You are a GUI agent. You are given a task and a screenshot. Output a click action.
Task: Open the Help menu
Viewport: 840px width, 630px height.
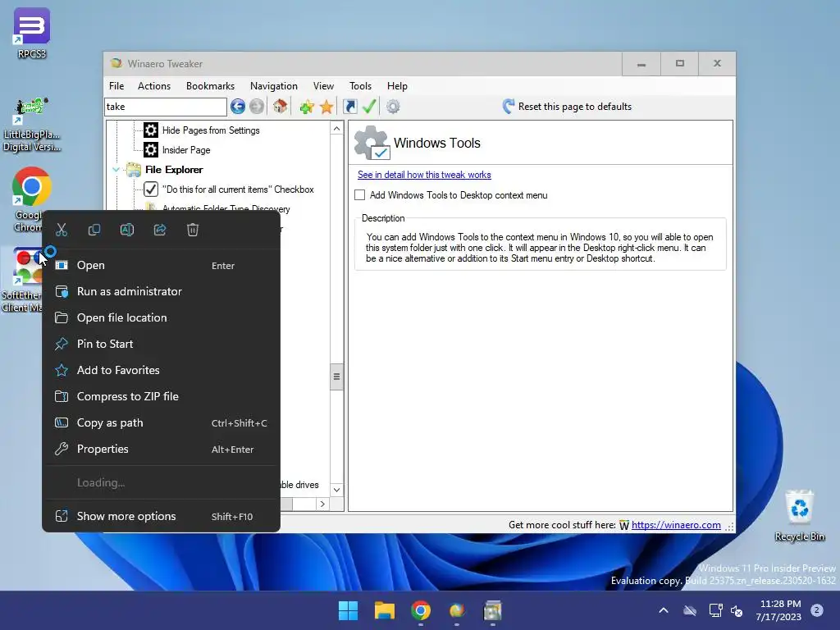pyautogui.click(x=398, y=86)
